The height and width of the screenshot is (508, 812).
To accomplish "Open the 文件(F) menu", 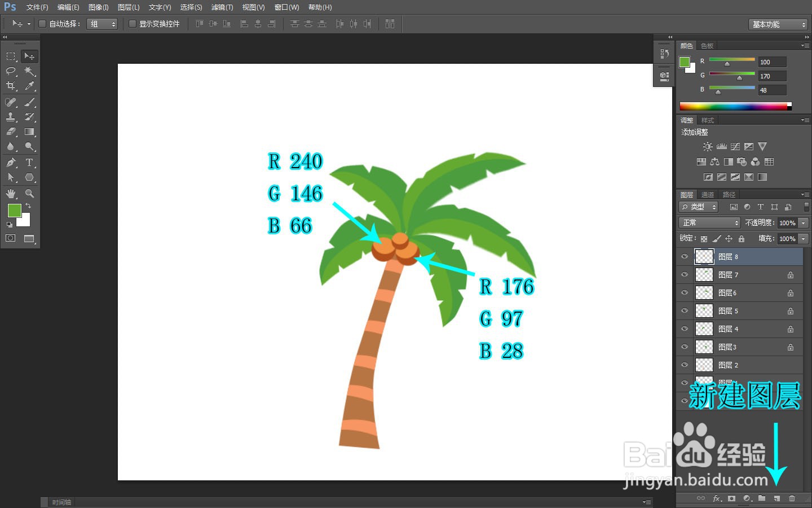I will pyautogui.click(x=37, y=7).
